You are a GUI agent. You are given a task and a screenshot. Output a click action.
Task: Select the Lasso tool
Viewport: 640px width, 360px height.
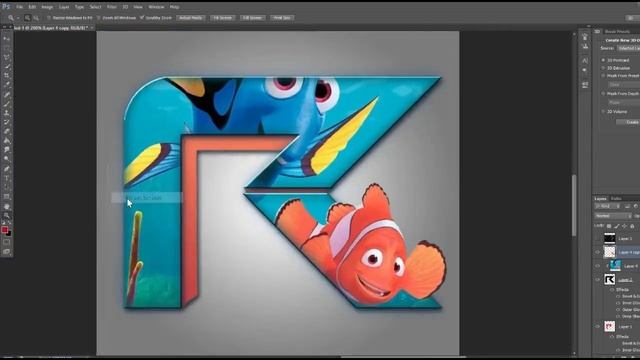(x=7, y=58)
